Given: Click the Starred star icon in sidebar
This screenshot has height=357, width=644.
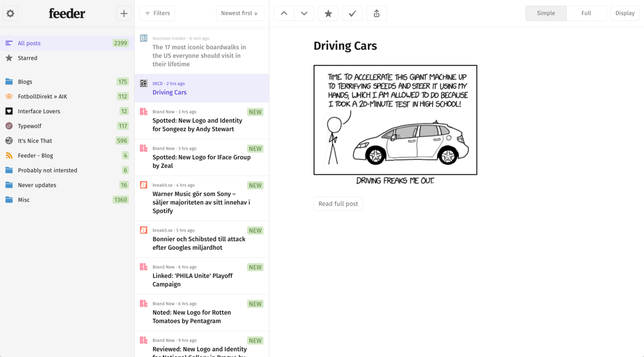Looking at the screenshot, I should (9, 58).
